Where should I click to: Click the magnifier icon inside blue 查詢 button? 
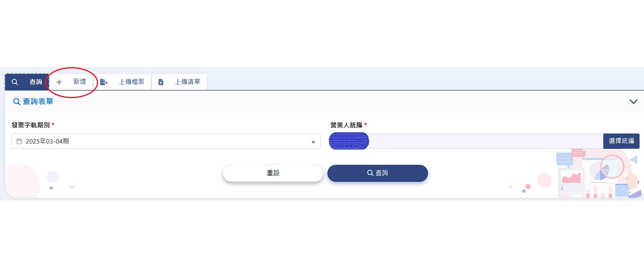[370, 173]
